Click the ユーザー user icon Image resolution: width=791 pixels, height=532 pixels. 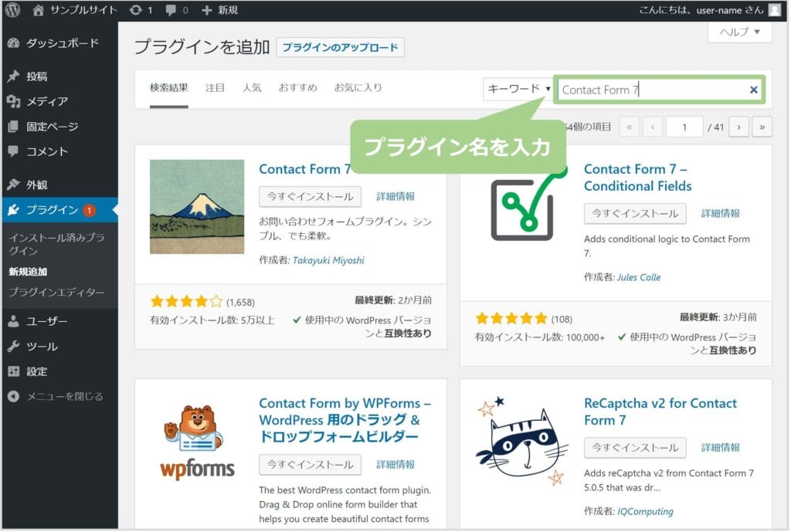click(14, 321)
